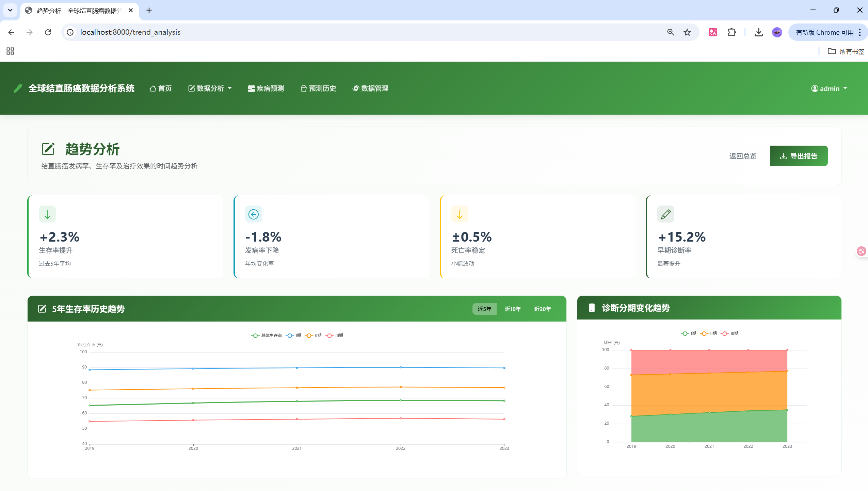The width and height of the screenshot is (868, 491).
Task: Hide II期 series in diagnosis stage legend
Action: click(x=709, y=333)
